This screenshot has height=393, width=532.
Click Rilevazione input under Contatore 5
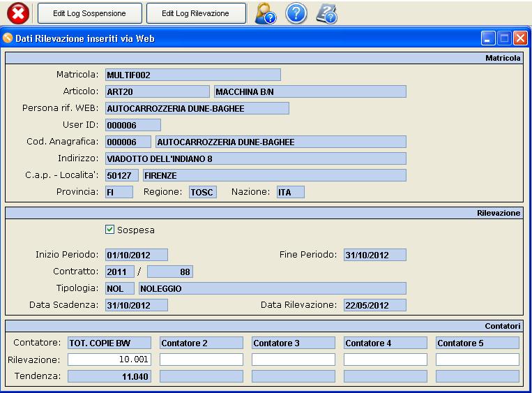point(478,359)
